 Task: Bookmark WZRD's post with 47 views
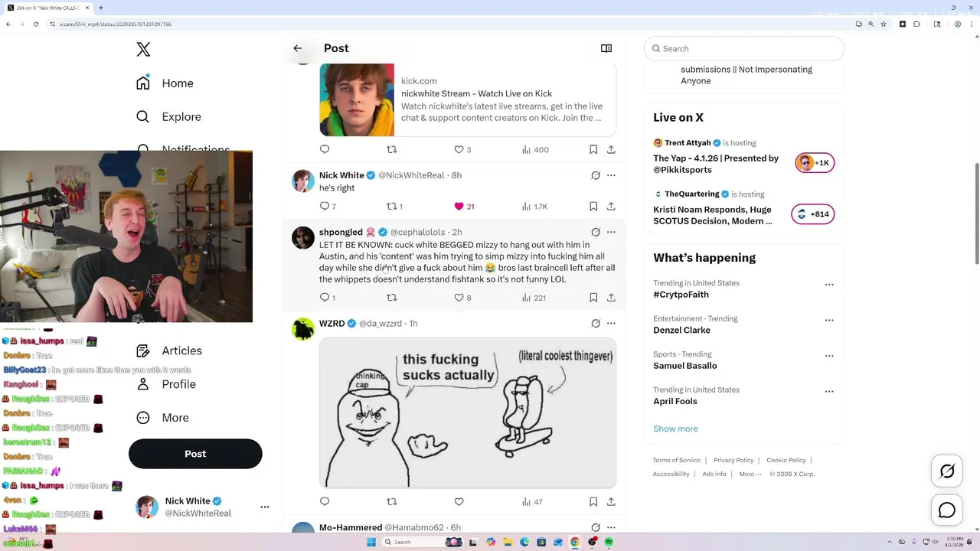pos(593,502)
